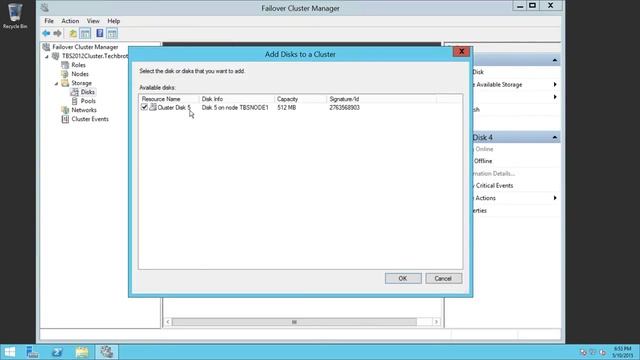Open Server Manager from the taskbar
The width and height of the screenshot is (640, 360).
32,352
